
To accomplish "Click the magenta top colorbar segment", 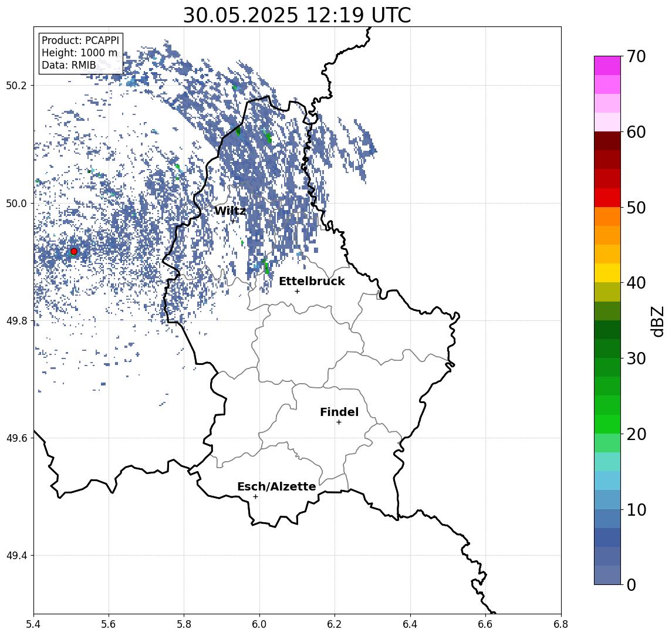I will pyautogui.click(x=607, y=66).
